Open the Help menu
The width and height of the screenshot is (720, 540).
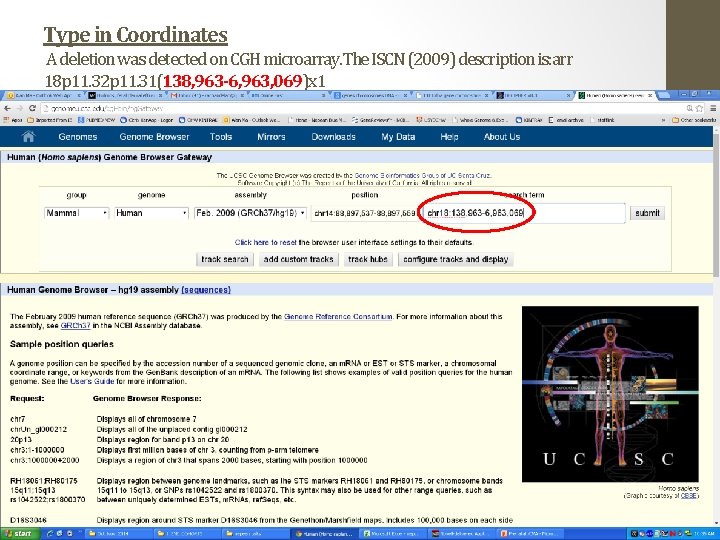[x=449, y=137]
